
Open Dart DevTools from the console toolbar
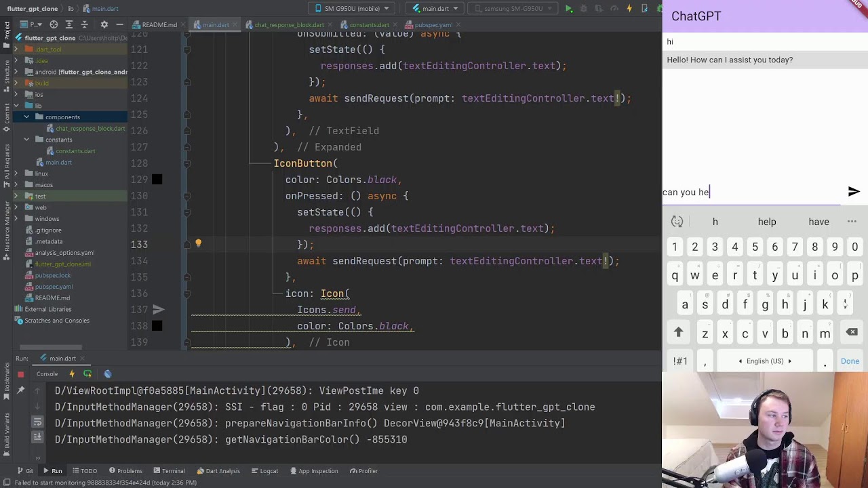tap(108, 374)
